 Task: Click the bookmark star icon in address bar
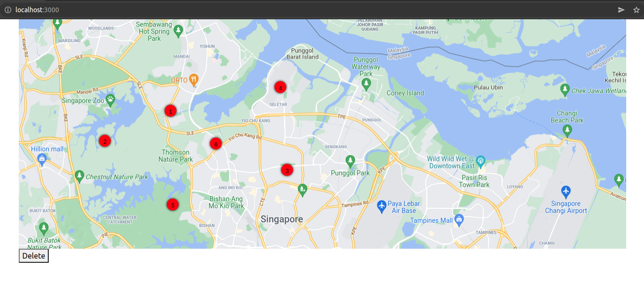point(636,10)
